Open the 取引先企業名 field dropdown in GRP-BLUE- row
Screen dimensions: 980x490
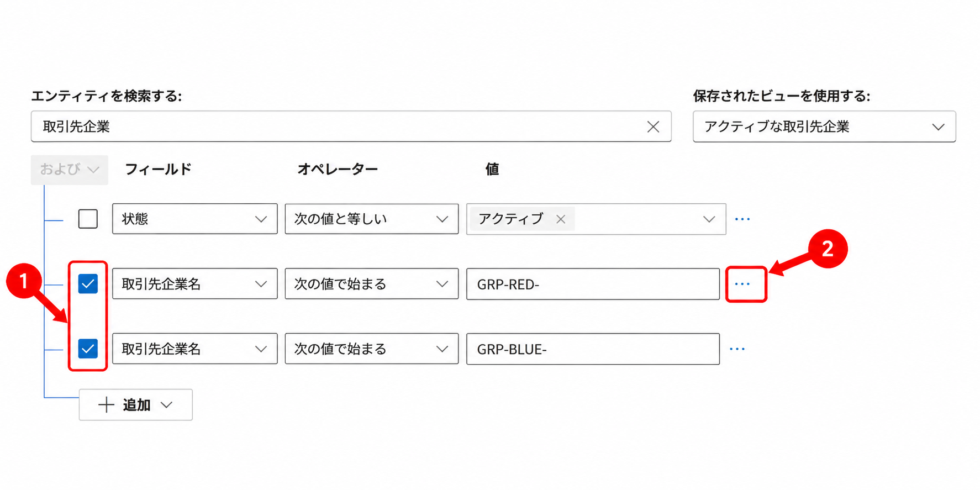195,349
